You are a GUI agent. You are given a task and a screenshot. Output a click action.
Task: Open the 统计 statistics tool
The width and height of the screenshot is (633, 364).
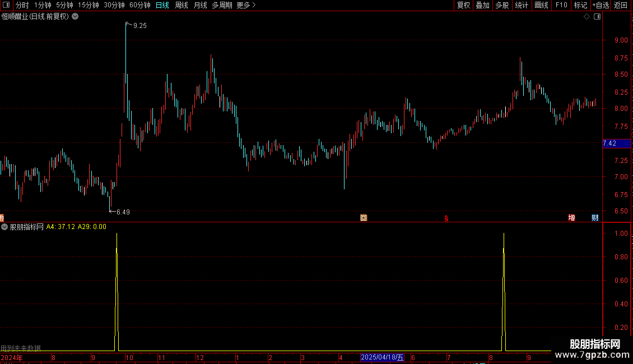pyautogui.click(x=522, y=5)
